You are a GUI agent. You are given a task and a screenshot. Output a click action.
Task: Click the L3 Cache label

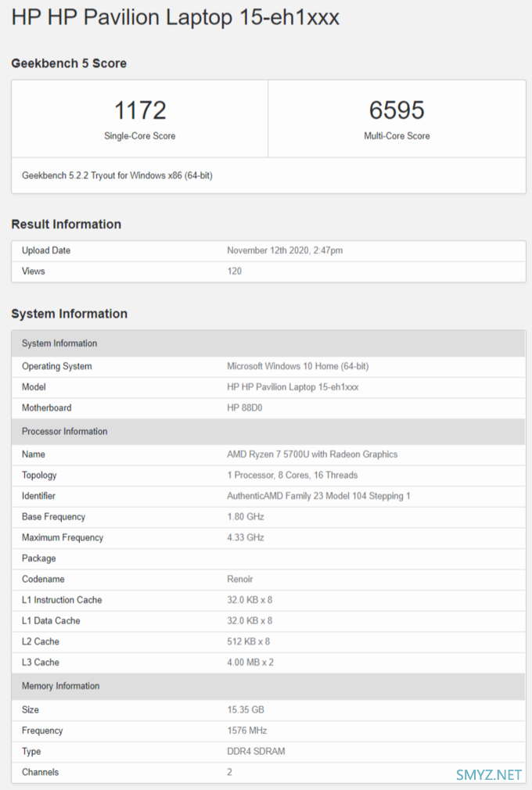click(41, 662)
